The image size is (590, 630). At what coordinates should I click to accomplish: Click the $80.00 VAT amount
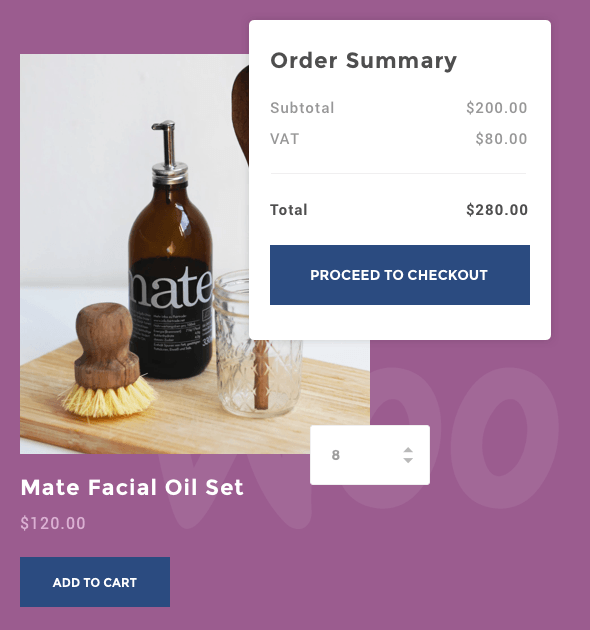[501, 139]
